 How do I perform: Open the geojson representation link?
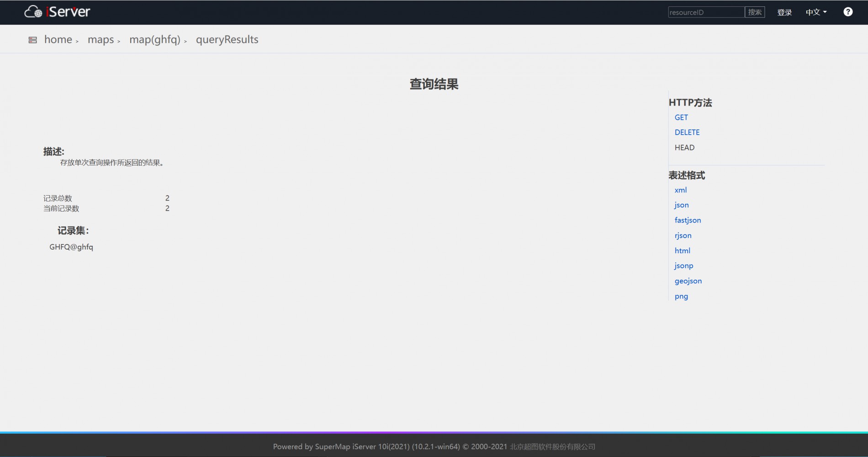[688, 281]
